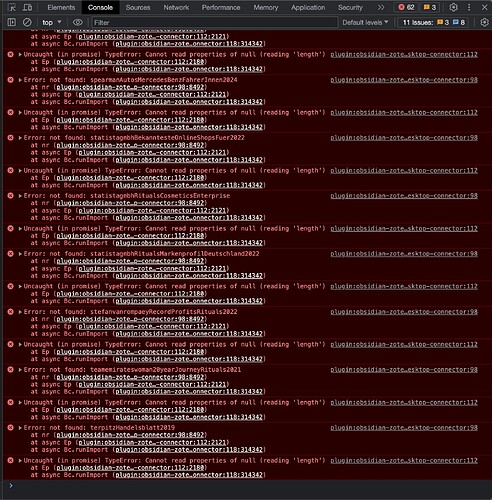Open the Default levels dropdown
The width and height of the screenshot is (492, 500).
[x=365, y=22]
